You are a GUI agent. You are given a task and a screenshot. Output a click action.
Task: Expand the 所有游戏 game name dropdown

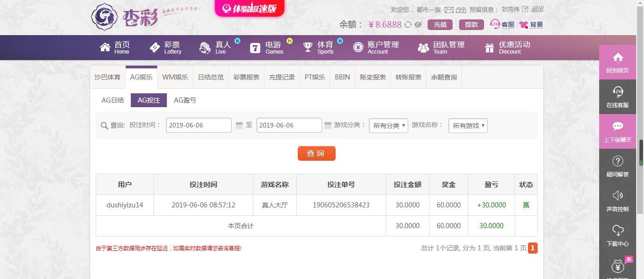(x=468, y=125)
